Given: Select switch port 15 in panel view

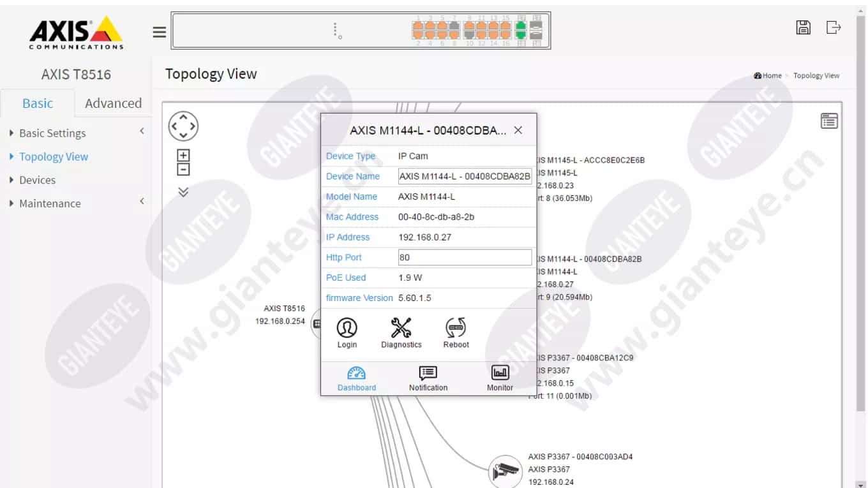Looking at the screenshot, I should point(505,26).
